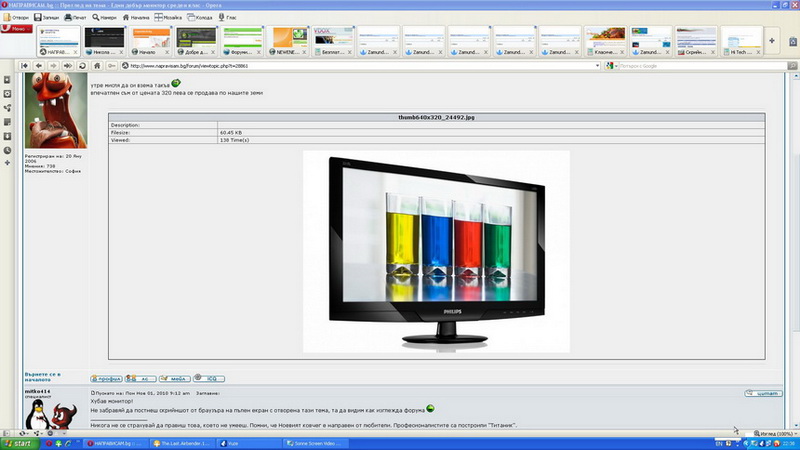800x450 pixels.
Task: Close the НАПРАВ... tab
Action: pyautogui.click(x=76, y=52)
